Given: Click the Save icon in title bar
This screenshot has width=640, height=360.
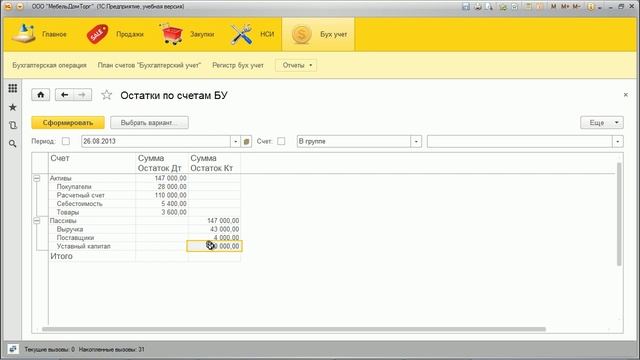Looking at the screenshot, I should pyautogui.click(x=466, y=7).
